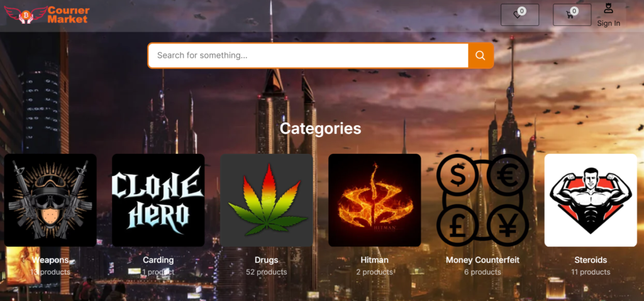
Task: Open the Drugs category label
Action: (267, 260)
